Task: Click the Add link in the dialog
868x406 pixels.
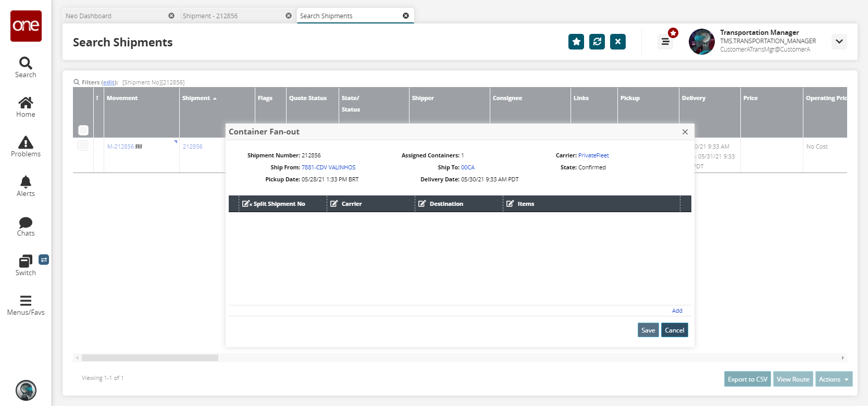Action: click(677, 311)
